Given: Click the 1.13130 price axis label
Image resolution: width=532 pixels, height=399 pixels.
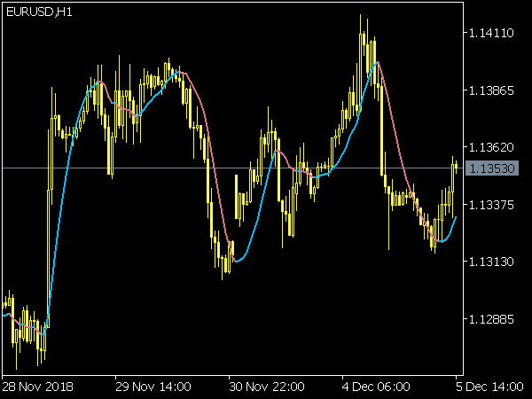Looking at the screenshot, I should (491, 262).
